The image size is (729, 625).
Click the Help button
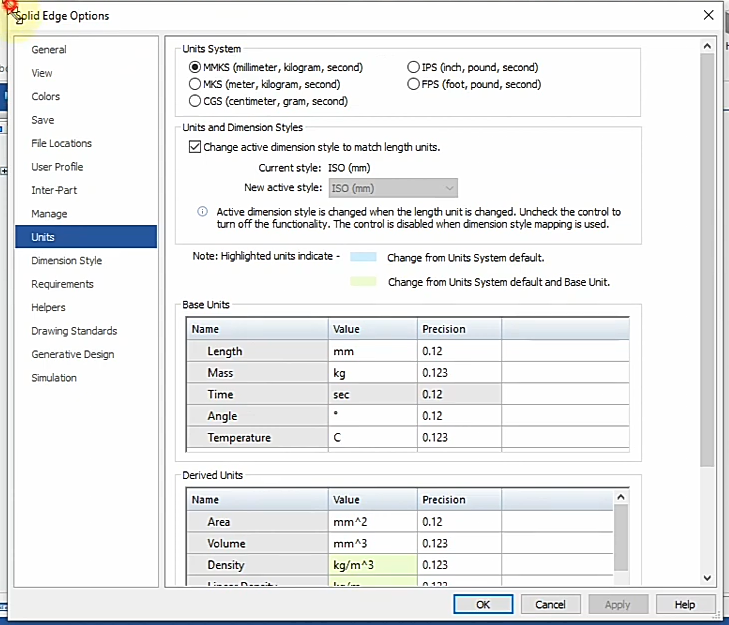point(685,604)
